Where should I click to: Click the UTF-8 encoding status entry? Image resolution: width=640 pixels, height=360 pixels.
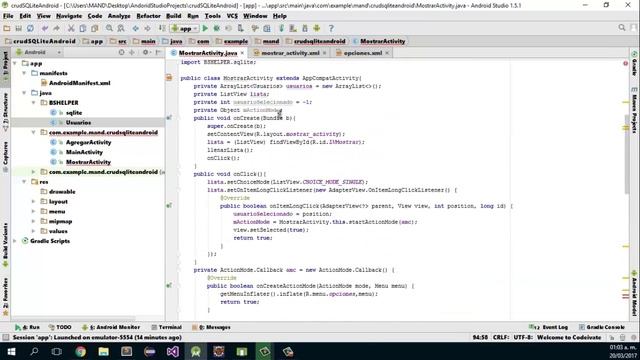click(522, 338)
